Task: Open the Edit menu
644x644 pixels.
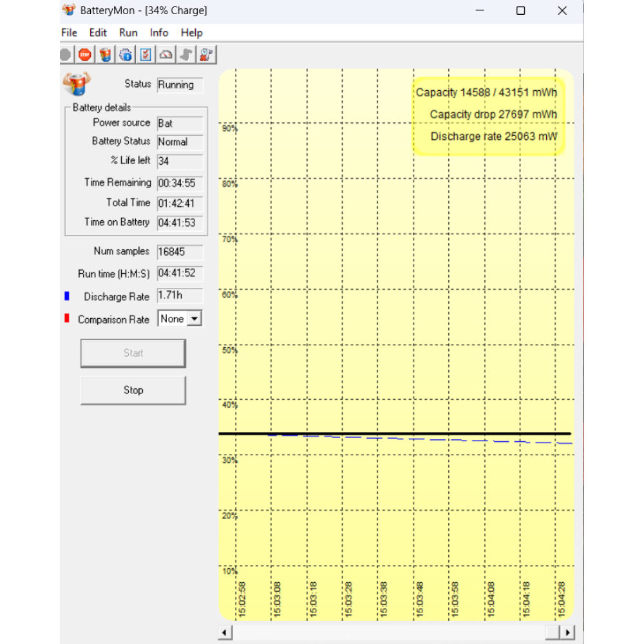Action: pyautogui.click(x=98, y=33)
